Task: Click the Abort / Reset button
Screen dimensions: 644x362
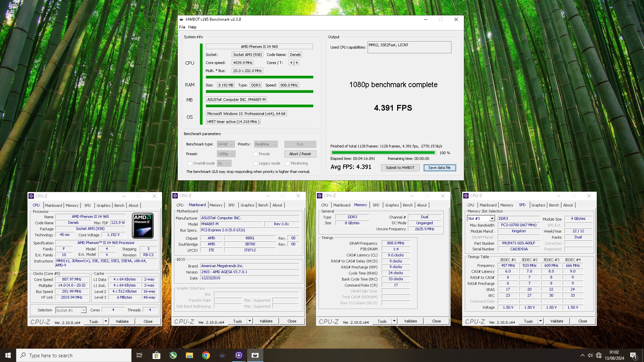Action: pos(300,154)
